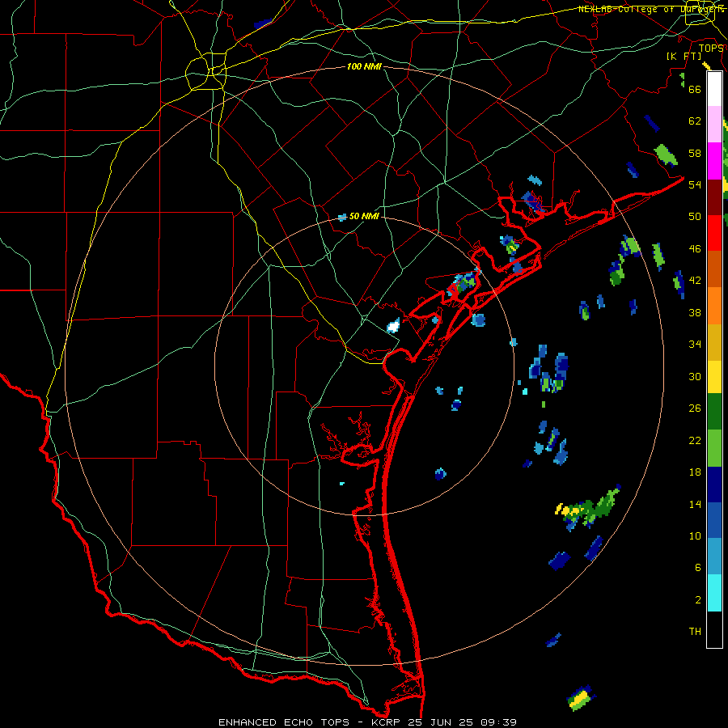Screen dimensions: 728x728
Task: Select the legend value '46'
Action: (x=695, y=249)
